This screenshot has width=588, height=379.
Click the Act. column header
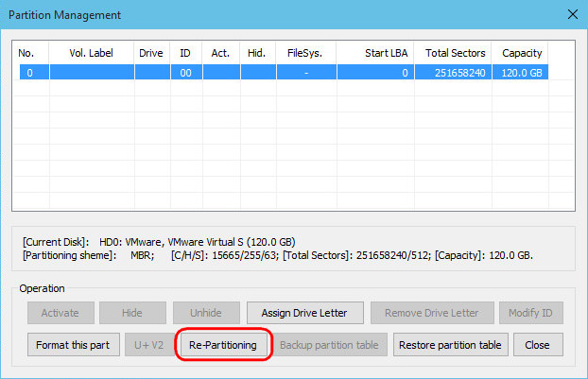220,53
